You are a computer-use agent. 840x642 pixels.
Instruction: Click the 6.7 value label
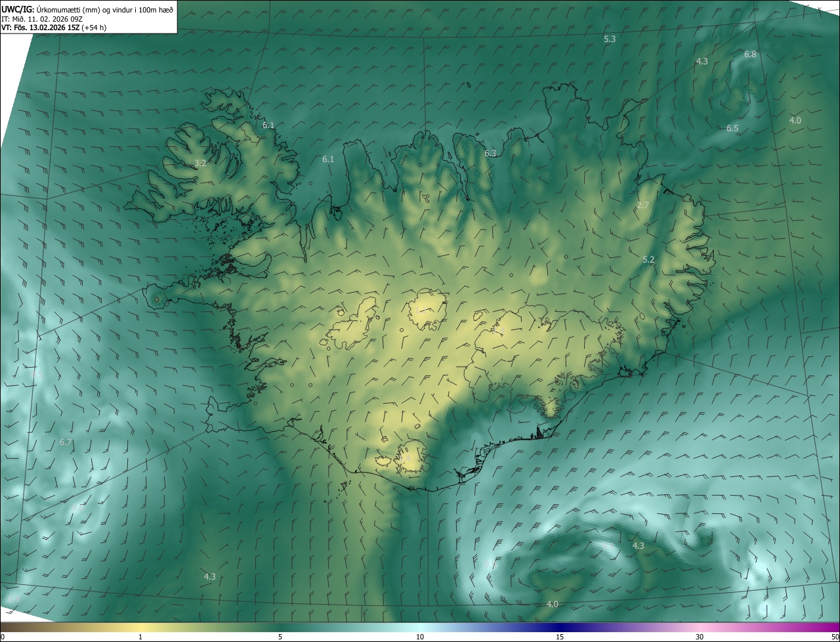(66, 442)
